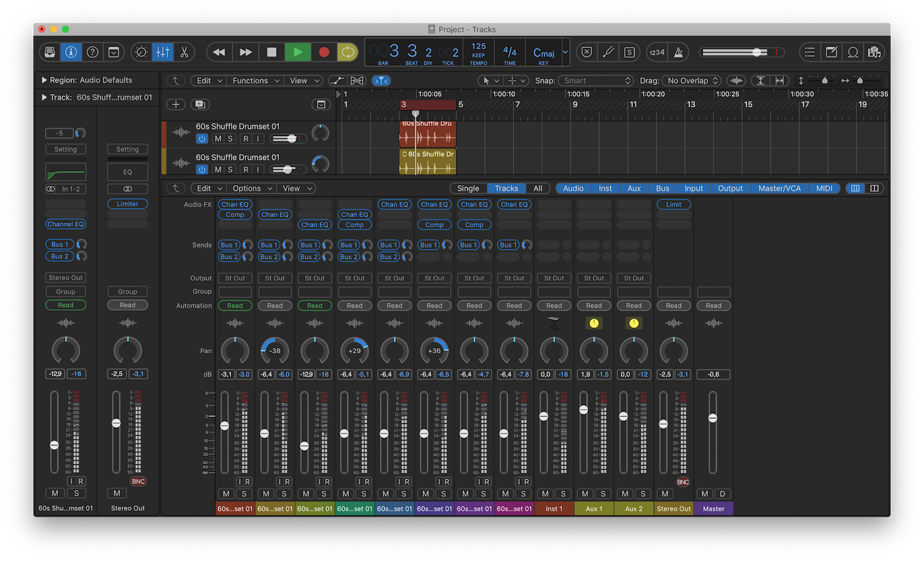Open the Note Pad button

pyautogui.click(x=832, y=51)
